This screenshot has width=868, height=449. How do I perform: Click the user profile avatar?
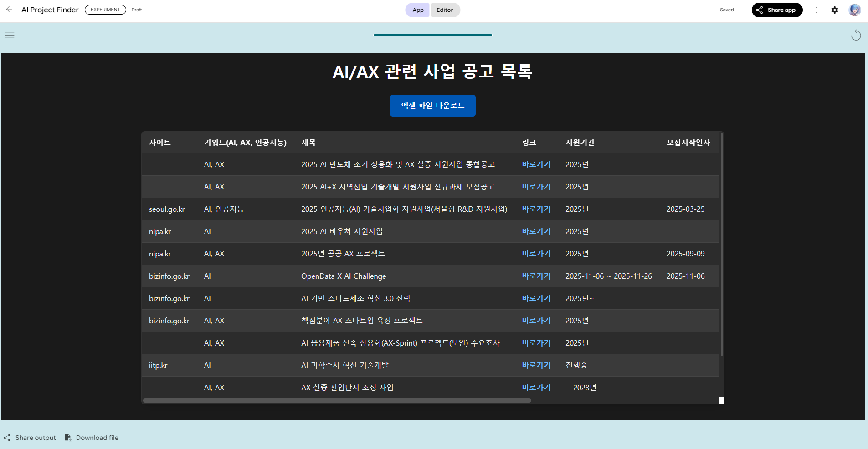854,10
